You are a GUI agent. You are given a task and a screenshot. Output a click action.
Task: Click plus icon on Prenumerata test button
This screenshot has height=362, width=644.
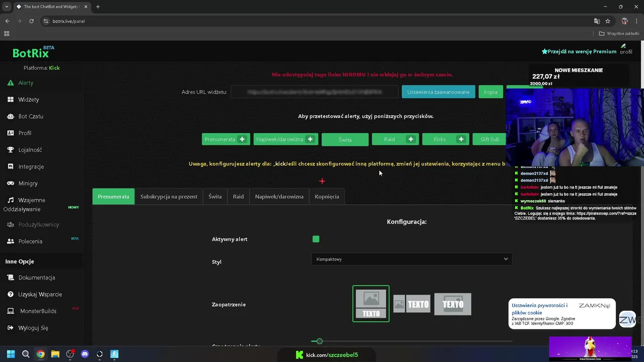[x=242, y=139]
